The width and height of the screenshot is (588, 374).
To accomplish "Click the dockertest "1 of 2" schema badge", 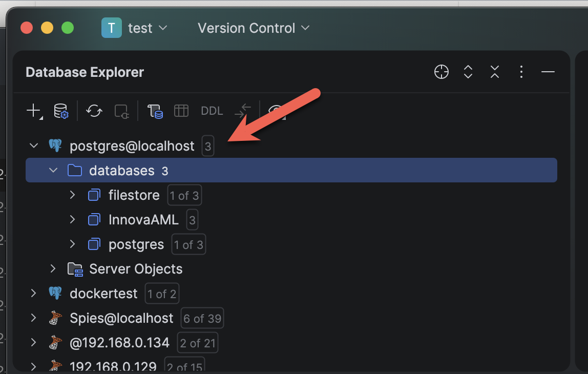I will [162, 294].
